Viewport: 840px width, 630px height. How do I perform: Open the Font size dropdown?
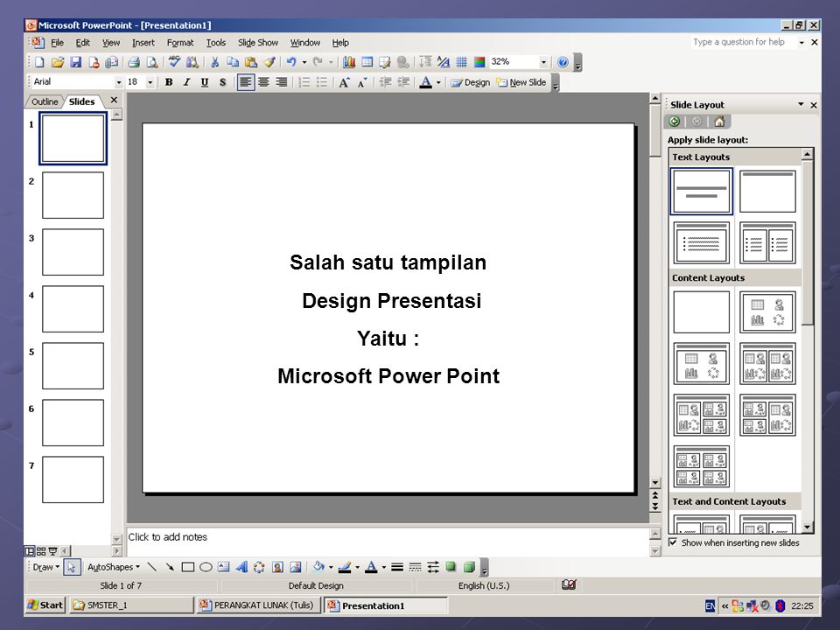[x=150, y=82]
